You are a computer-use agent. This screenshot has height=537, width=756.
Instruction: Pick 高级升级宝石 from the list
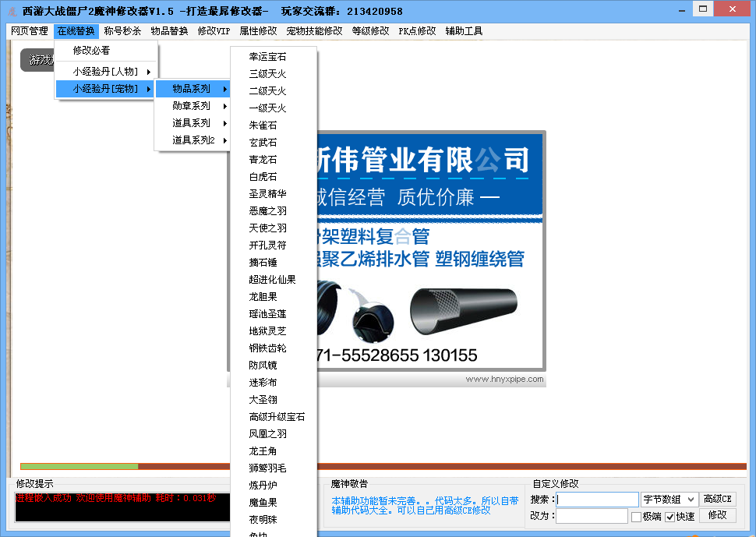click(277, 417)
